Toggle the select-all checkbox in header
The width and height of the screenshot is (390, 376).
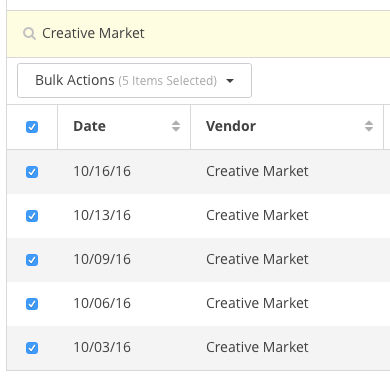[x=32, y=127]
